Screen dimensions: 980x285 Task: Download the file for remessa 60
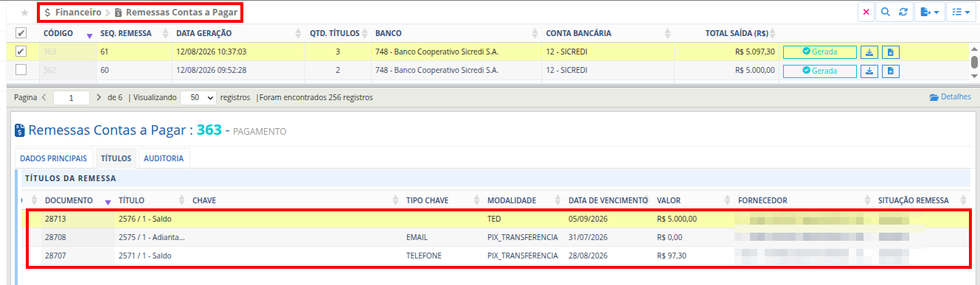coord(870,71)
